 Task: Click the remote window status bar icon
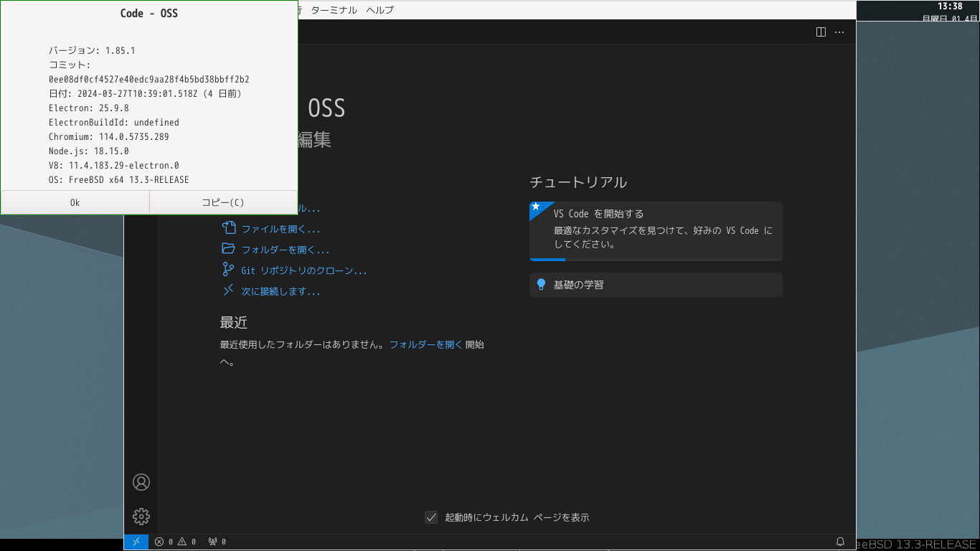tap(136, 542)
